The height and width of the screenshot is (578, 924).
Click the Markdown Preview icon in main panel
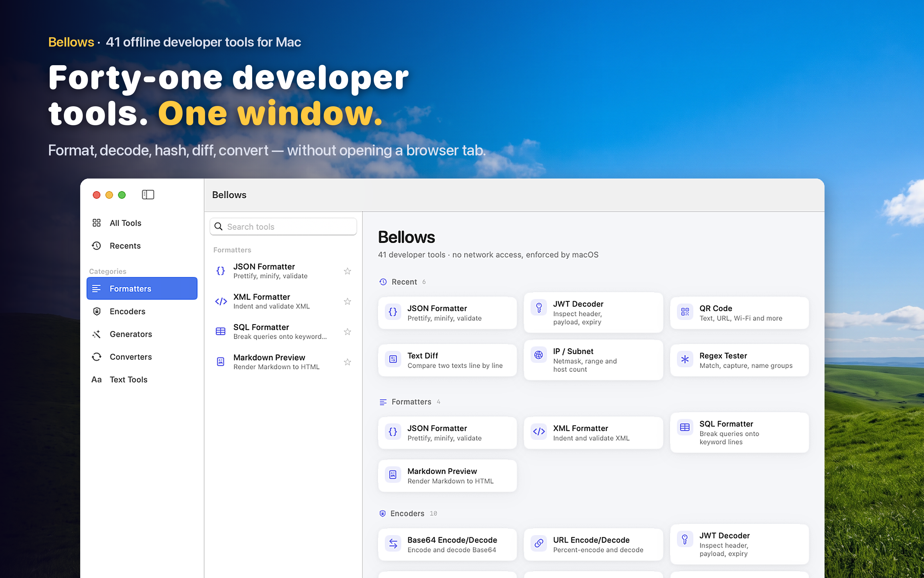click(393, 475)
